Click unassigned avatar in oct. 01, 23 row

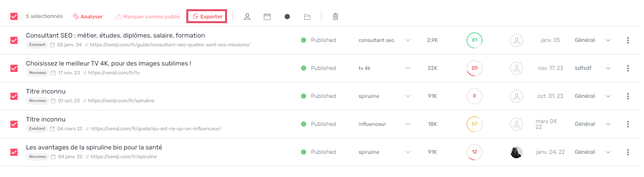[516, 96]
